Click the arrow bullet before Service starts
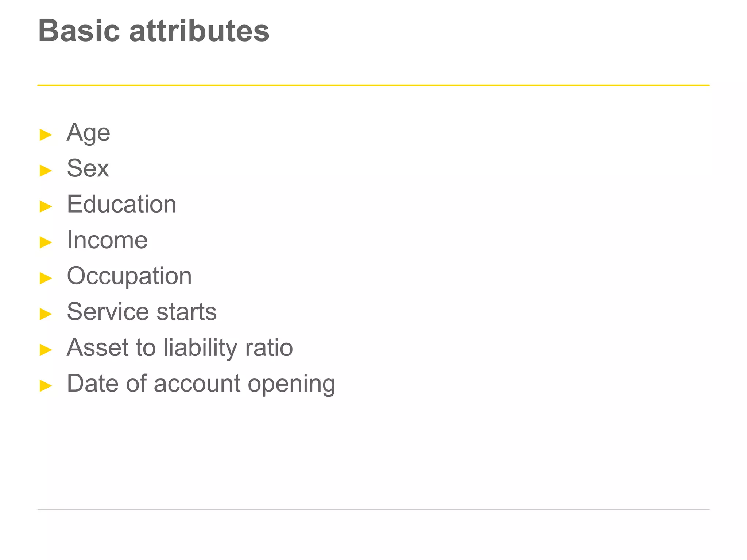Image resolution: width=747 pixels, height=560 pixels. click(x=46, y=314)
